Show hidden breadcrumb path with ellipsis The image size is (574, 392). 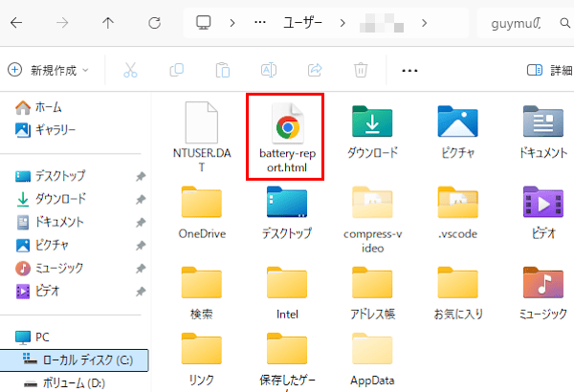pos(260,23)
